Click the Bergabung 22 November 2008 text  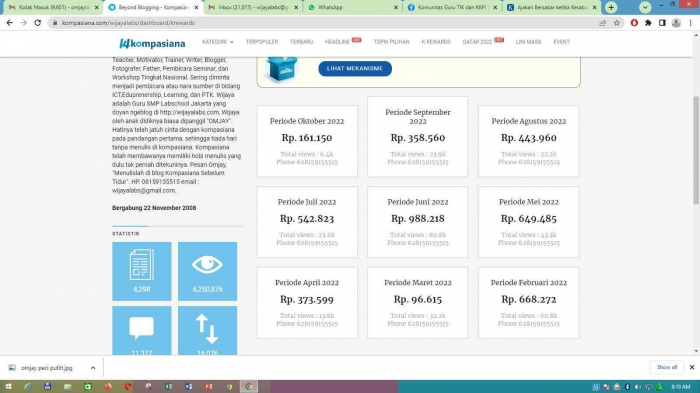click(154, 208)
